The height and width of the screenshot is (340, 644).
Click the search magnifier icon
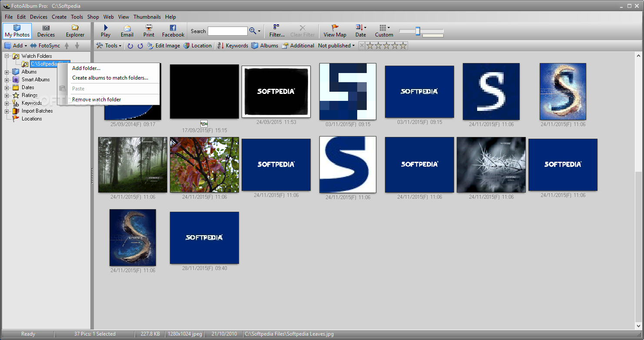click(x=253, y=31)
